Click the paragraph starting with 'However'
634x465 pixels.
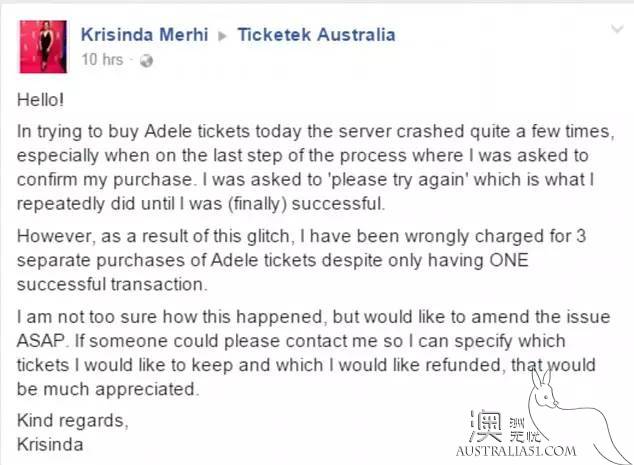[301, 260]
